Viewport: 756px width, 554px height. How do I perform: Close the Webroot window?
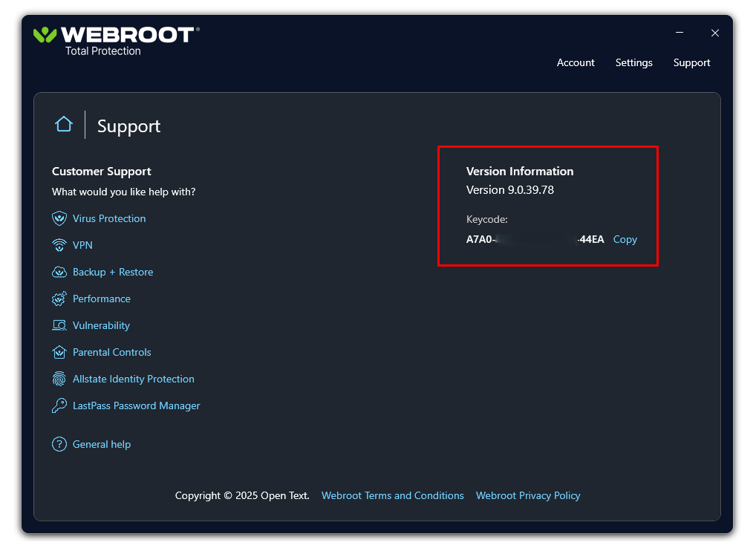pyautogui.click(x=715, y=33)
